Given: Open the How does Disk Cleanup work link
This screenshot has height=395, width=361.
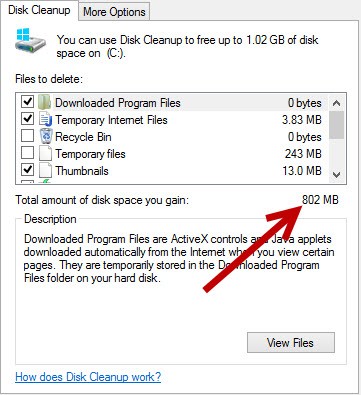Looking at the screenshot, I should [x=88, y=377].
